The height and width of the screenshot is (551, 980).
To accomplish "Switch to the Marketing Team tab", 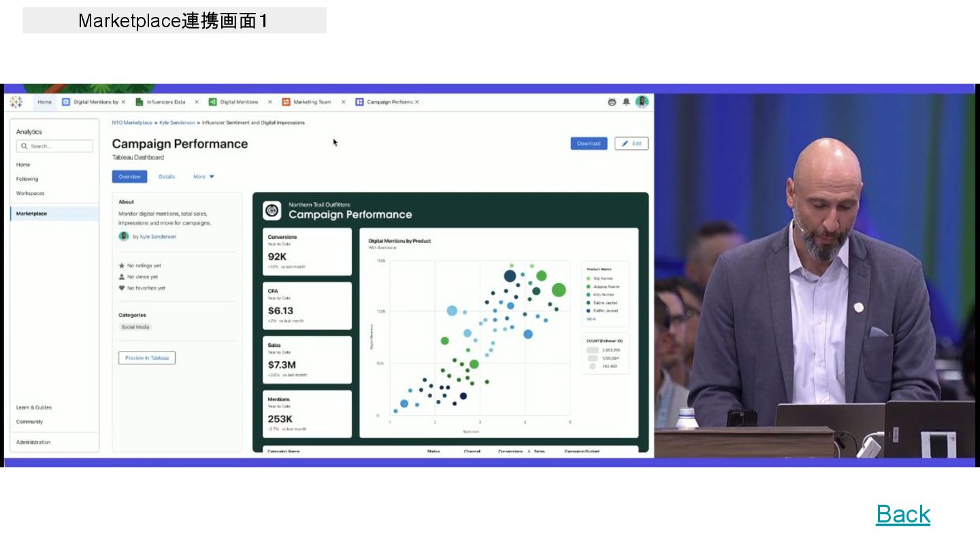I will (x=312, y=102).
